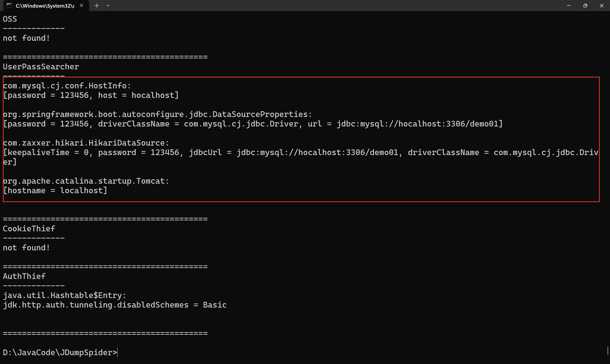610x364 pixels.
Task: Click the java.util.Hashtable$Entry line
Action: tap(65, 295)
